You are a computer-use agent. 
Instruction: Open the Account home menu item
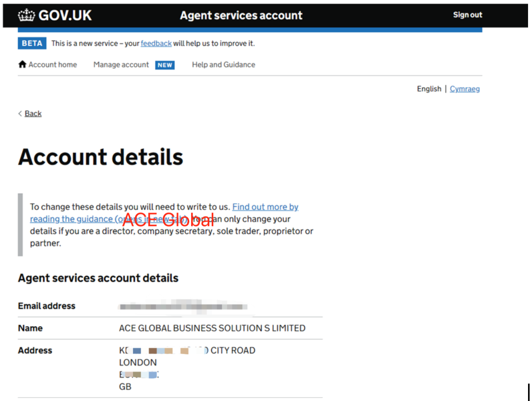[x=53, y=64]
